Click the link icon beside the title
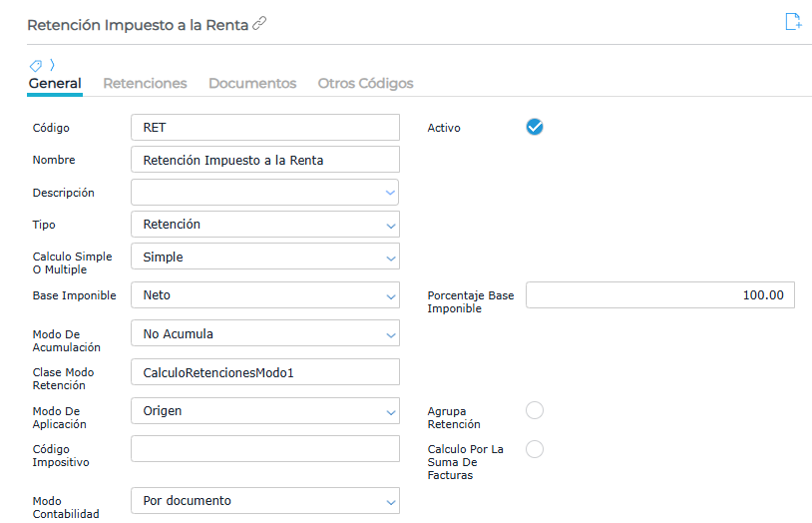The width and height of the screenshot is (812, 523). coord(259,24)
